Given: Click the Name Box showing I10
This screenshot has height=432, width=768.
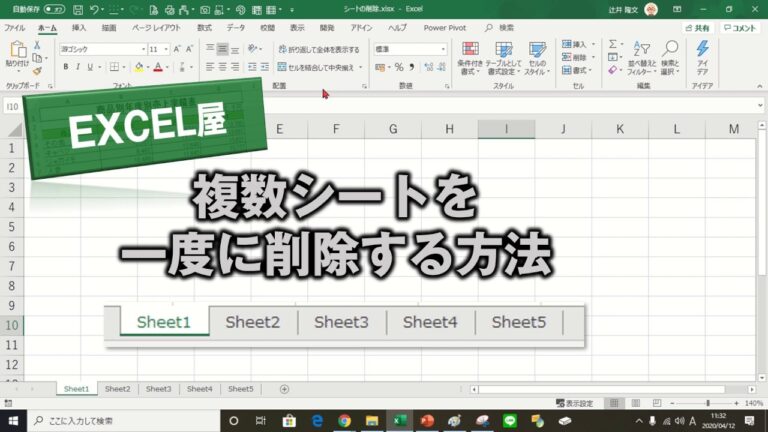Looking at the screenshot, I should 13,106.
